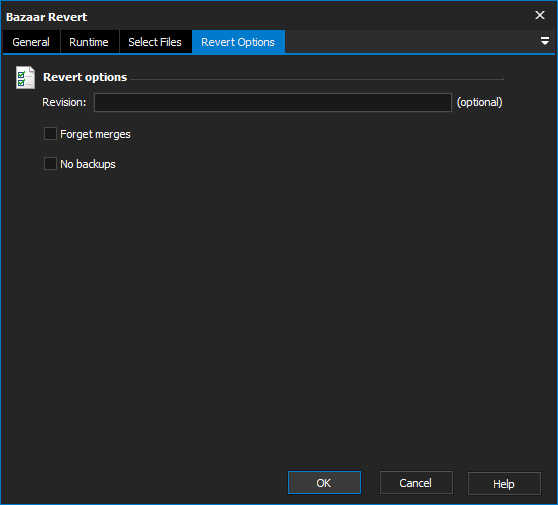Click the (optional) text
The width and height of the screenshot is (558, 505).
click(x=479, y=102)
